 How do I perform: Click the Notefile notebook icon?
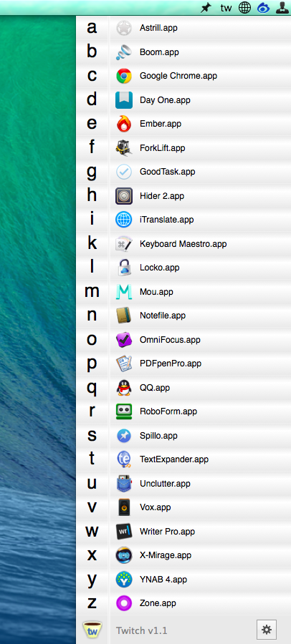(124, 316)
